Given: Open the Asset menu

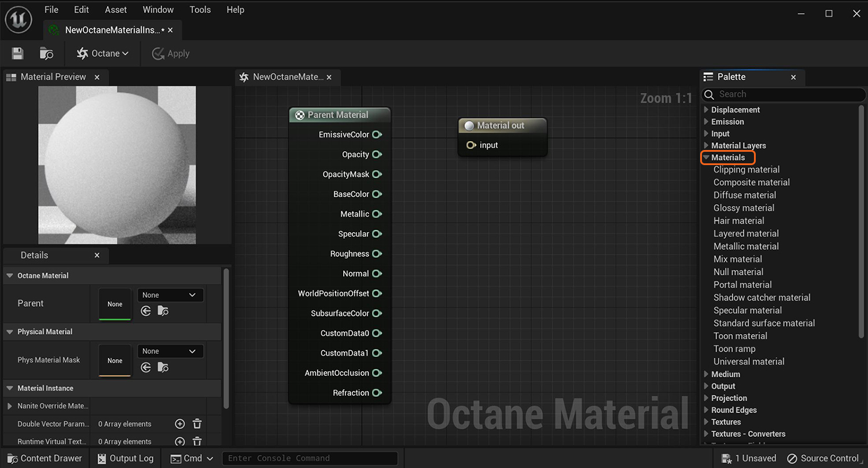Looking at the screenshot, I should click(116, 10).
